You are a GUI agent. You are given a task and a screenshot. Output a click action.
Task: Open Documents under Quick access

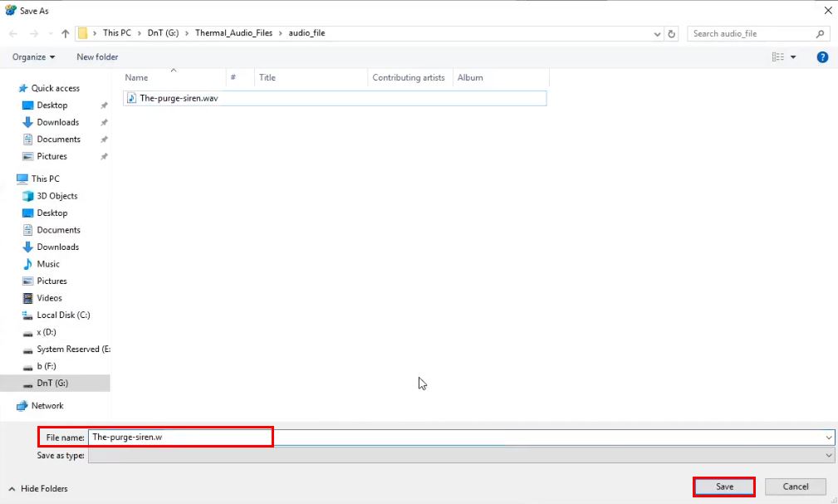pos(58,139)
